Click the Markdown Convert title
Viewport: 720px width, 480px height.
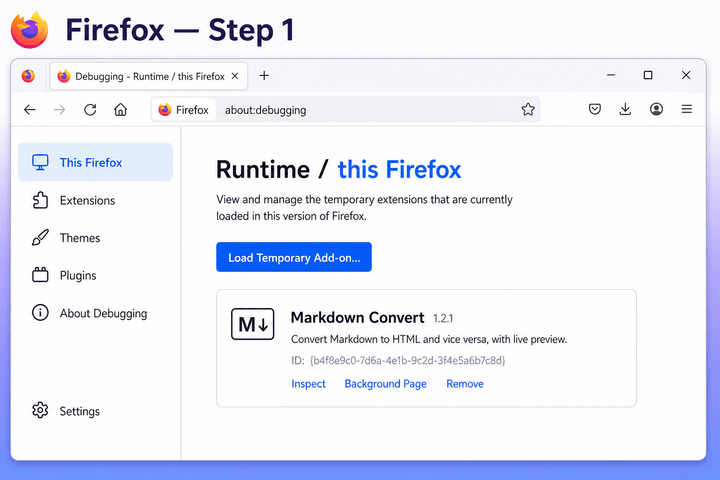coord(358,317)
